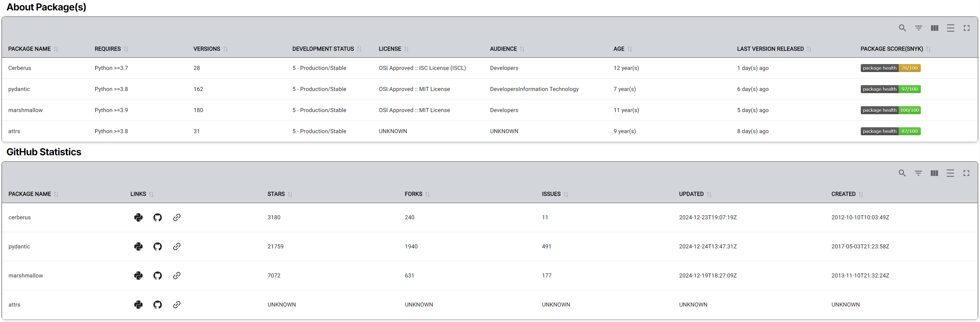The width and height of the screenshot is (980, 322).
Task: Open homepage chain-link icon for attrs
Action: [x=177, y=304]
